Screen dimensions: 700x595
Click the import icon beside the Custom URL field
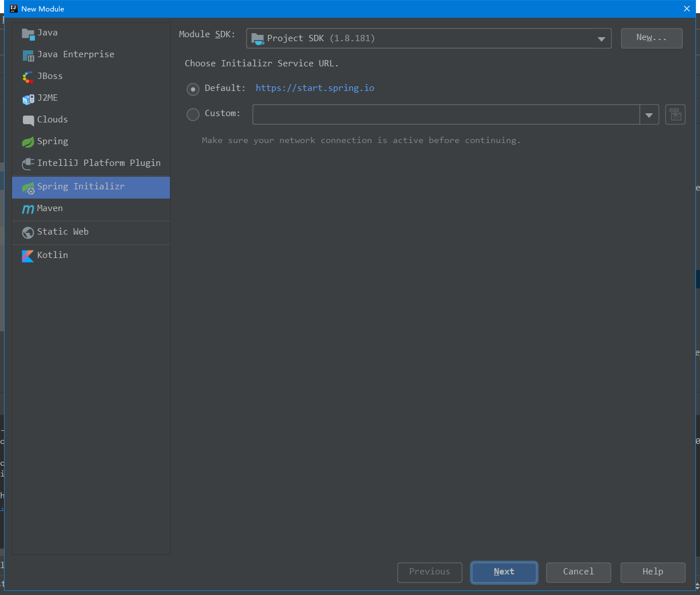coord(675,114)
